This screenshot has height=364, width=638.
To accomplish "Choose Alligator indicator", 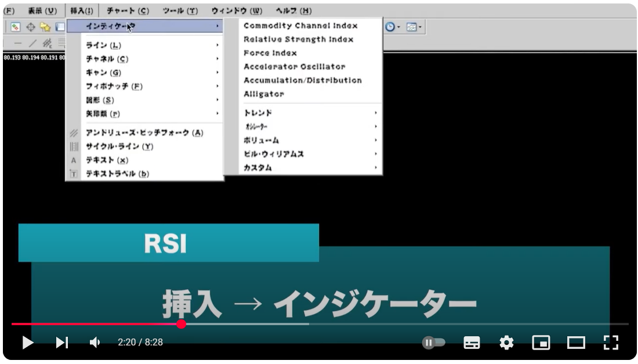I will coord(264,94).
